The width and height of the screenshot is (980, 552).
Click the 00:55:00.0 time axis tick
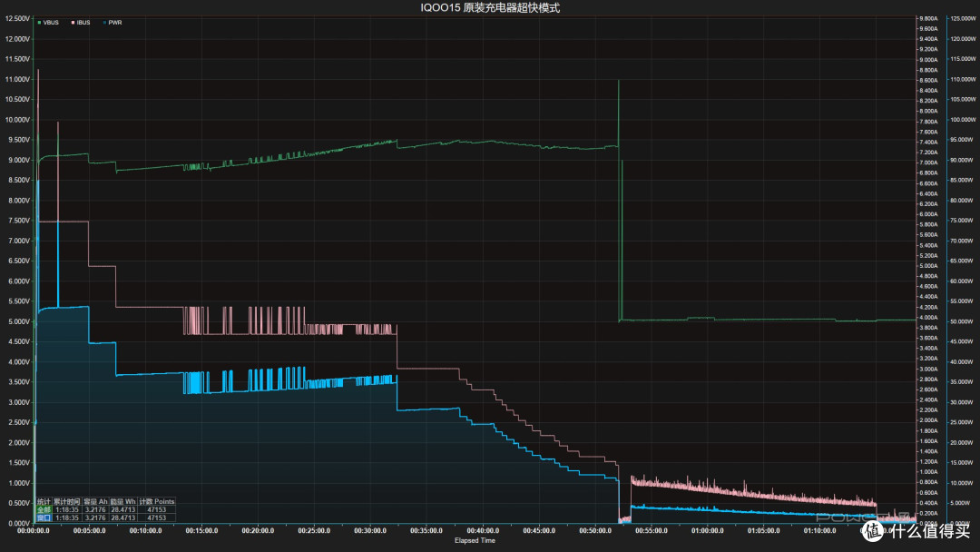click(652, 531)
